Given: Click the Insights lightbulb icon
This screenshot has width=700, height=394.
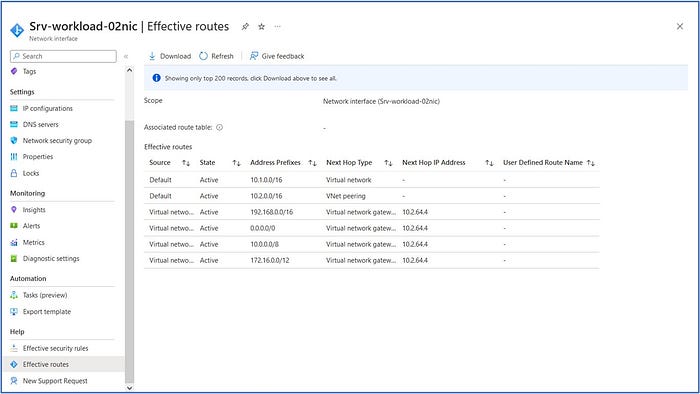Looking at the screenshot, I should 14,210.
